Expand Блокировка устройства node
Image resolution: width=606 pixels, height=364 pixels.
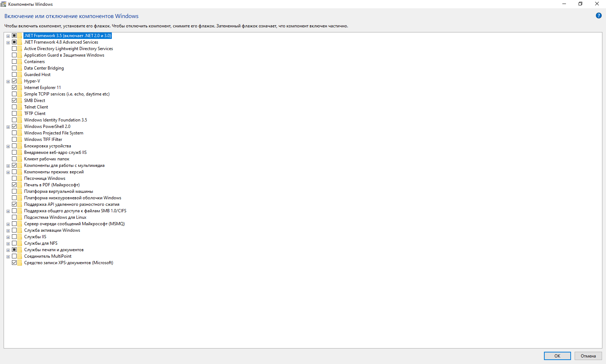[8, 146]
